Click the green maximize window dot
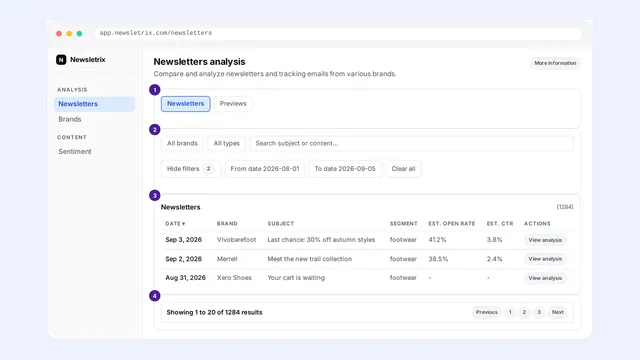The height and width of the screenshot is (360, 640). tap(79, 33)
